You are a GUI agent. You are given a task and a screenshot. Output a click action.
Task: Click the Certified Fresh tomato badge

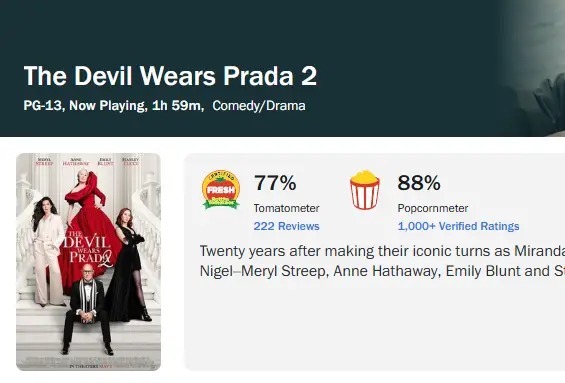[221, 189]
